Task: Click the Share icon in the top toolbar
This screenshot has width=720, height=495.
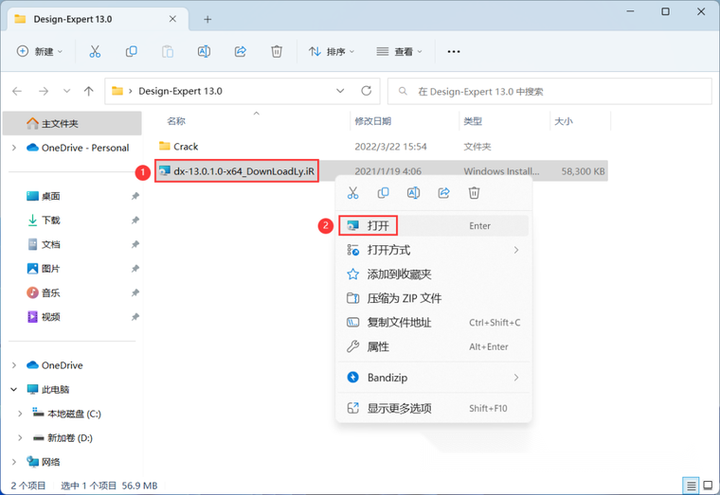Action: (241, 51)
